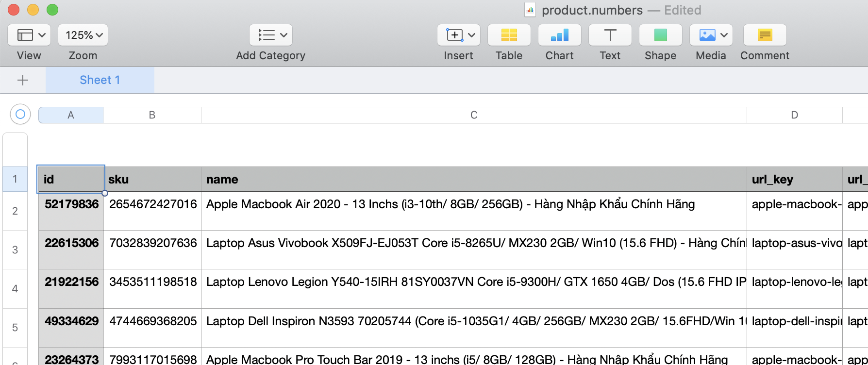Open the View sidebar options
The height and width of the screenshot is (365, 868).
point(29,35)
